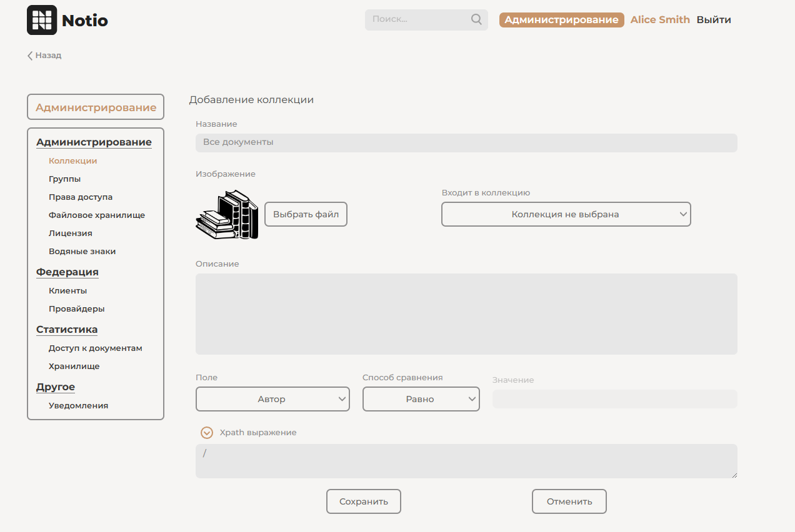Click the books collection image placeholder
This screenshot has width=795, height=532.
(226, 215)
